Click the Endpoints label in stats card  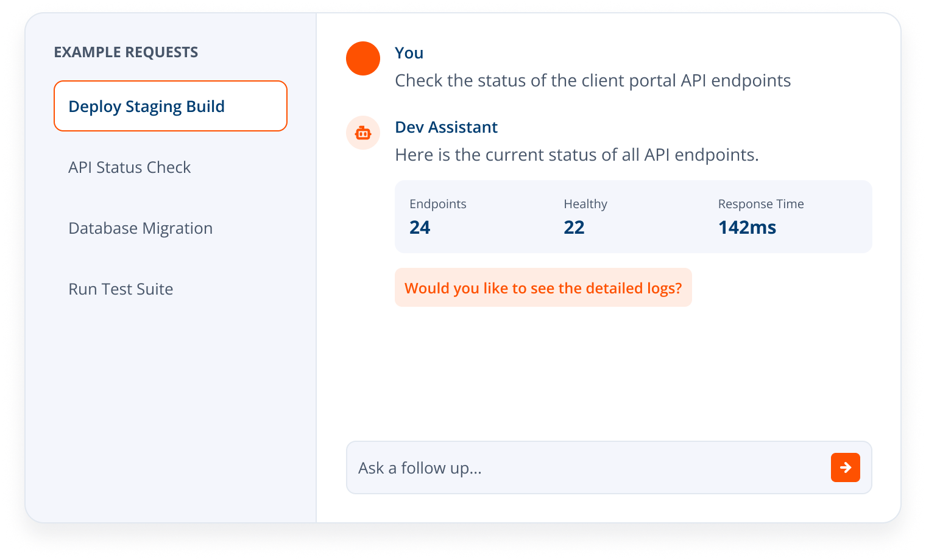click(438, 204)
